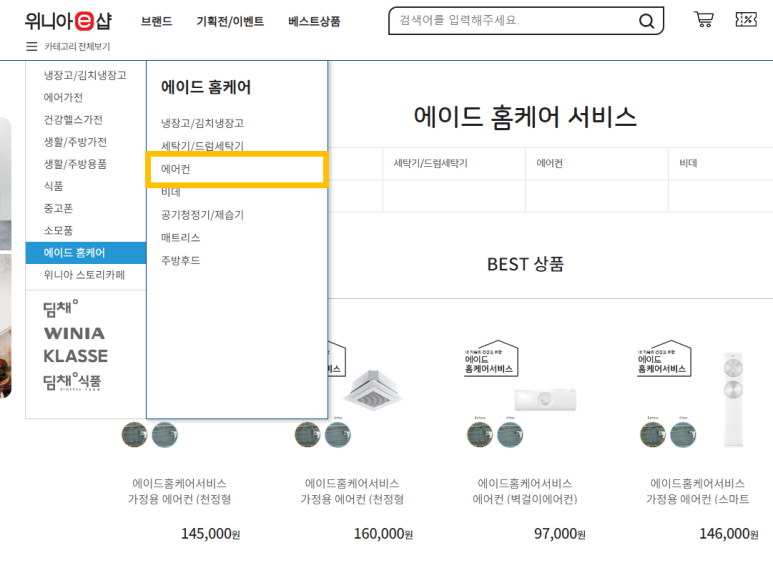Click the 딤채식품 brand logo
This screenshot has height=563, width=773.
(72, 382)
